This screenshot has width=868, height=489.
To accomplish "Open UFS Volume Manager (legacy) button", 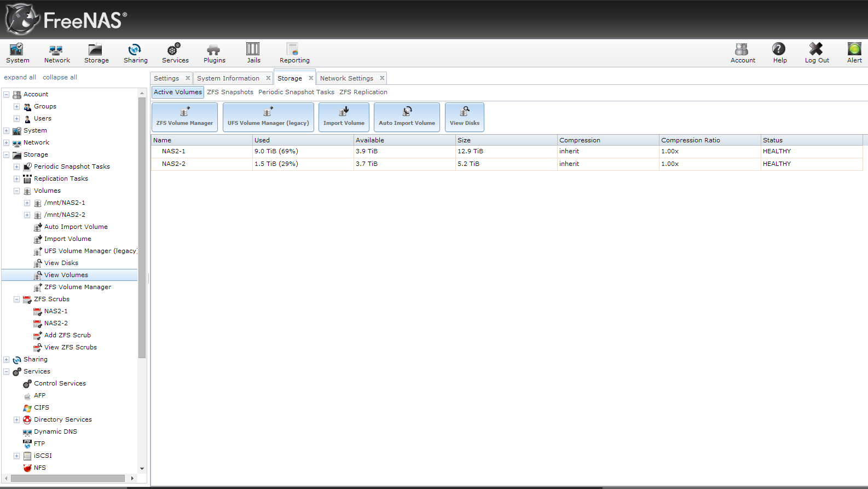I will (x=268, y=117).
